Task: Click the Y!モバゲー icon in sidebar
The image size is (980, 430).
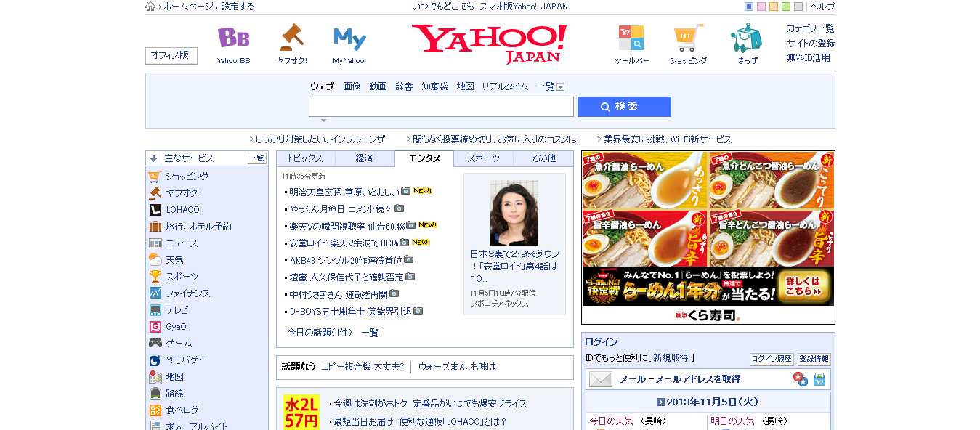Action: tap(155, 360)
